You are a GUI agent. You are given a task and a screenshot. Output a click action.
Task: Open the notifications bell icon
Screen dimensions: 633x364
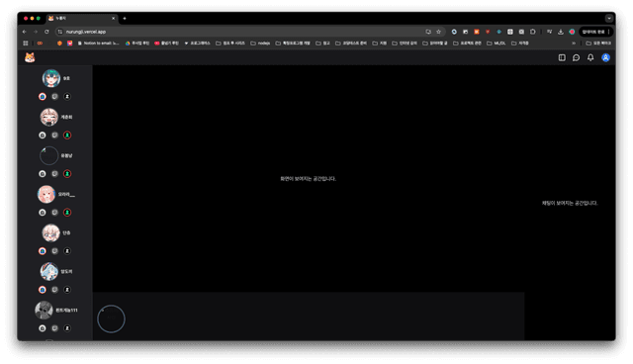[x=590, y=57]
